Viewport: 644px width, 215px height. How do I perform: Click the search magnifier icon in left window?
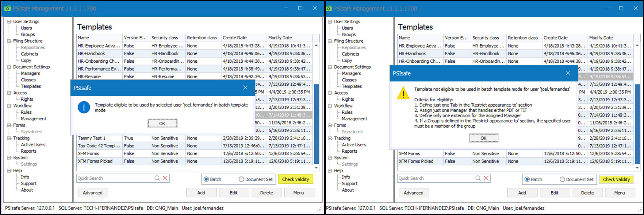click(x=157, y=178)
